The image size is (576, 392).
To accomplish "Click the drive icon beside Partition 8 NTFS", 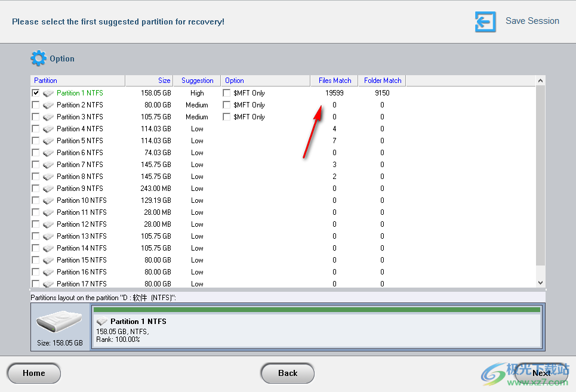I will click(x=48, y=177).
